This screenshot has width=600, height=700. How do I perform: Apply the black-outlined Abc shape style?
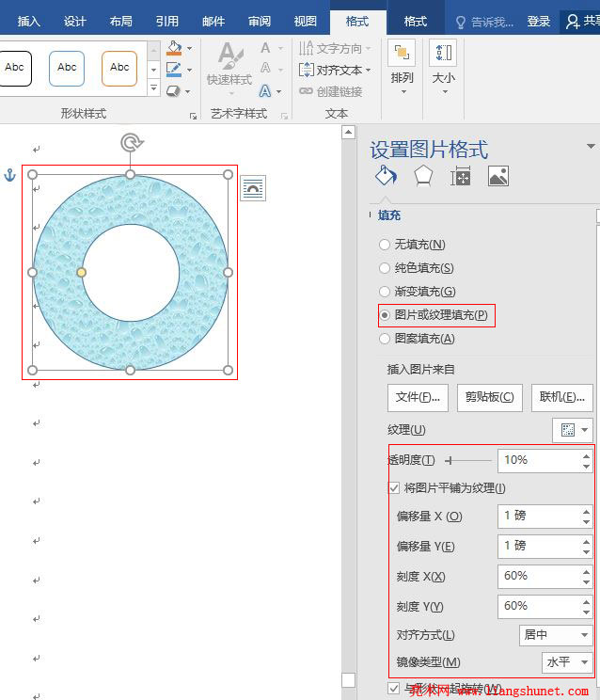(15, 69)
